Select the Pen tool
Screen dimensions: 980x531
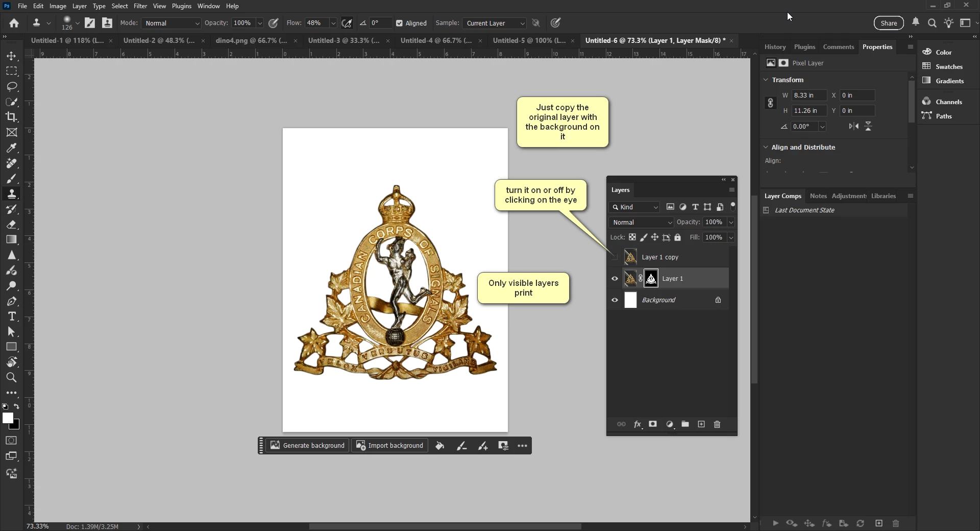11,301
